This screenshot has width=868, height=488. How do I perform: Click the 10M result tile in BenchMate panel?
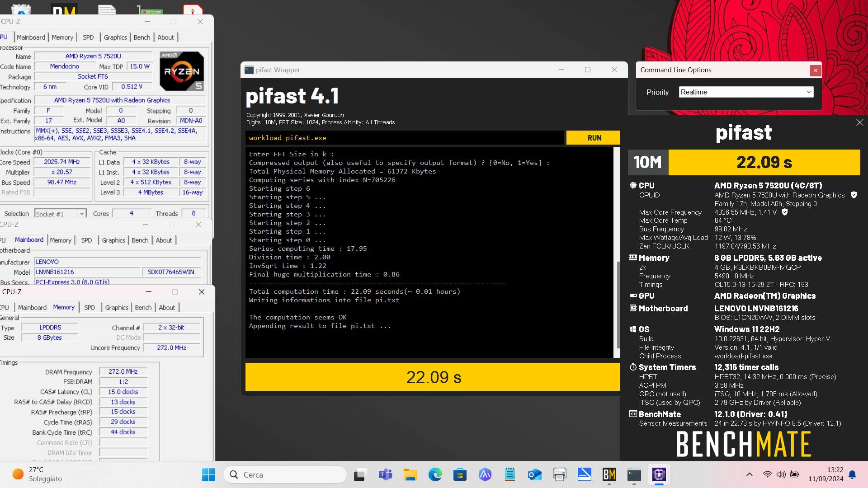click(648, 162)
